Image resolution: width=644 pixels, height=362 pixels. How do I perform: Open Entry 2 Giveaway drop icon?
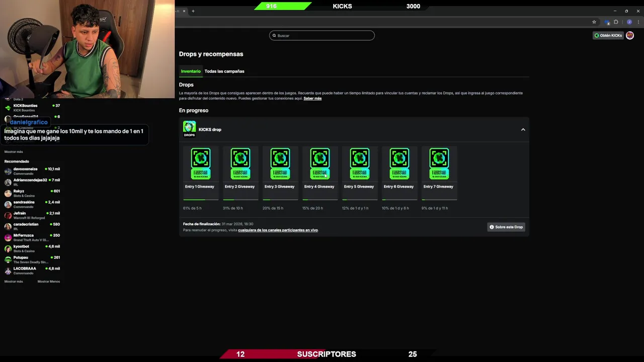tap(240, 164)
